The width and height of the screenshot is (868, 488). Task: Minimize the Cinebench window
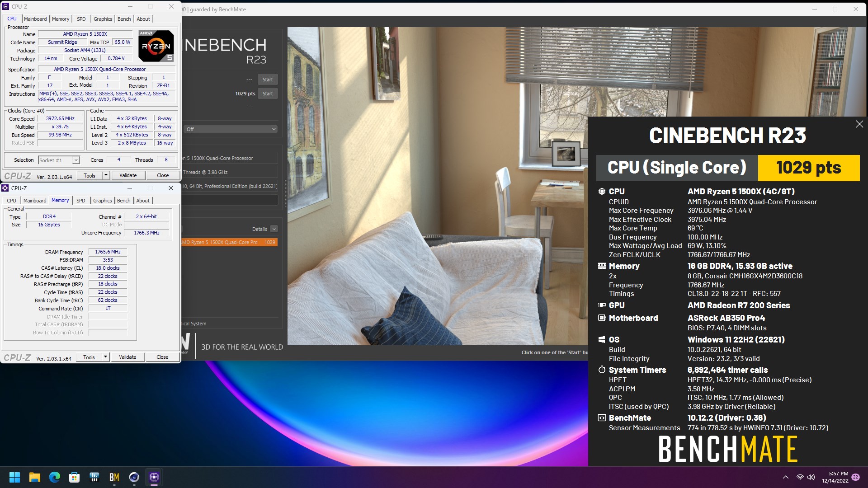[x=815, y=9]
